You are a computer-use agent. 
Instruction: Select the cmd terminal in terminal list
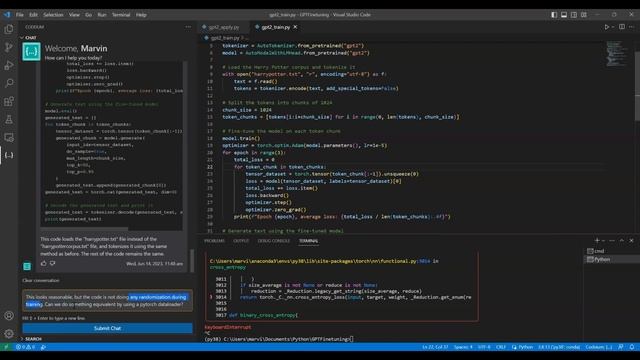pos(612,251)
